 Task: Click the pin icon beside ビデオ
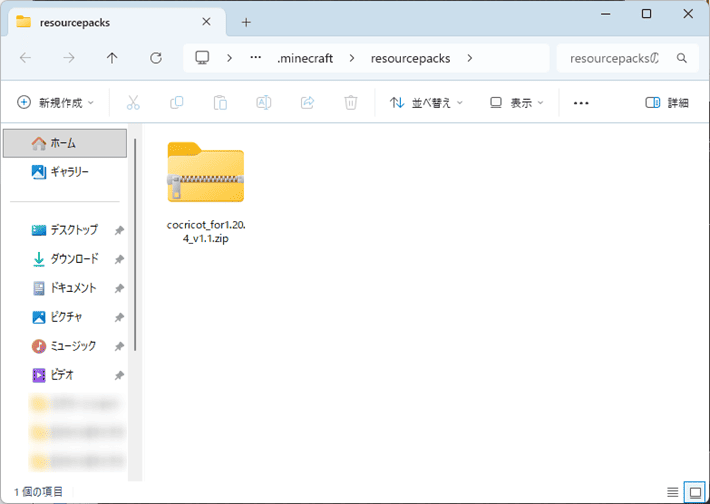coord(119,375)
